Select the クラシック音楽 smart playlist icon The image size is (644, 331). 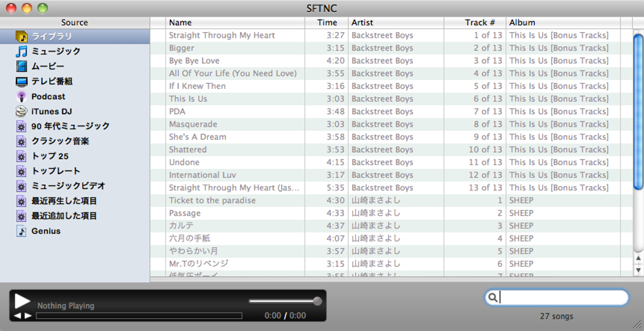(x=21, y=141)
